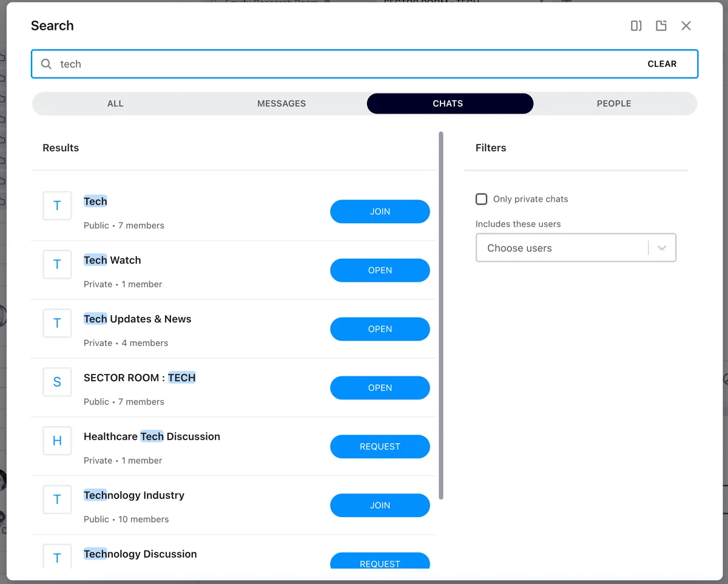This screenshot has height=584, width=728.
Task: Switch to the MESSAGES tab
Action: click(x=281, y=103)
